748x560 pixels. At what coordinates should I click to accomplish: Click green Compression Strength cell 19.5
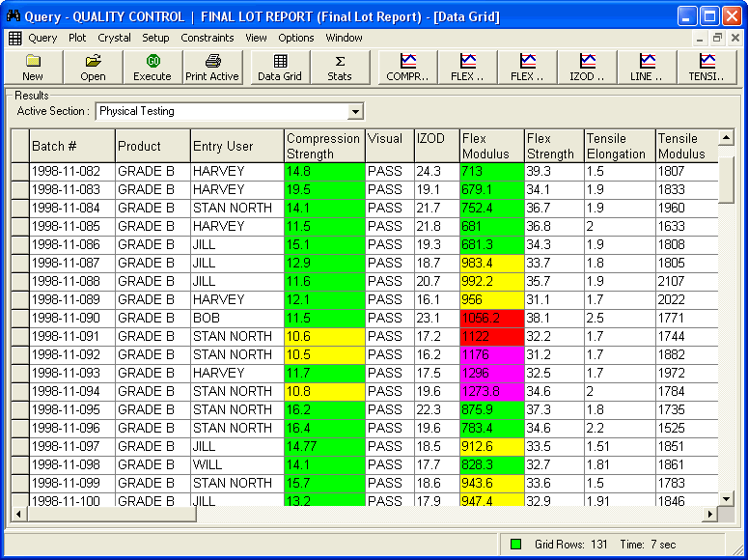pyautogui.click(x=325, y=190)
